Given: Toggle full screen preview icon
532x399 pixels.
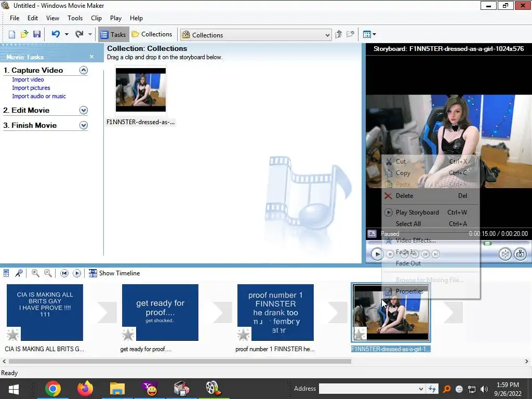Looking at the screenshot, I should 372,234.
